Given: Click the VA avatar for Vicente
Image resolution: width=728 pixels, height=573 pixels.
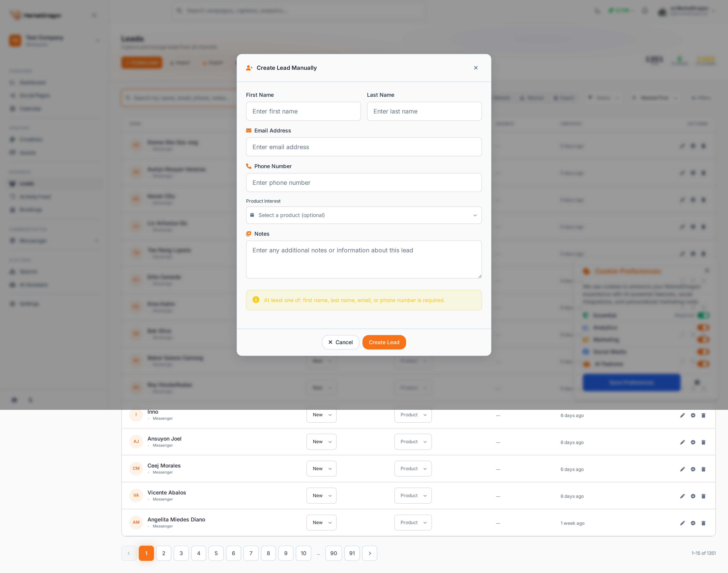Looking at the screenshot, I should (136, 496).
